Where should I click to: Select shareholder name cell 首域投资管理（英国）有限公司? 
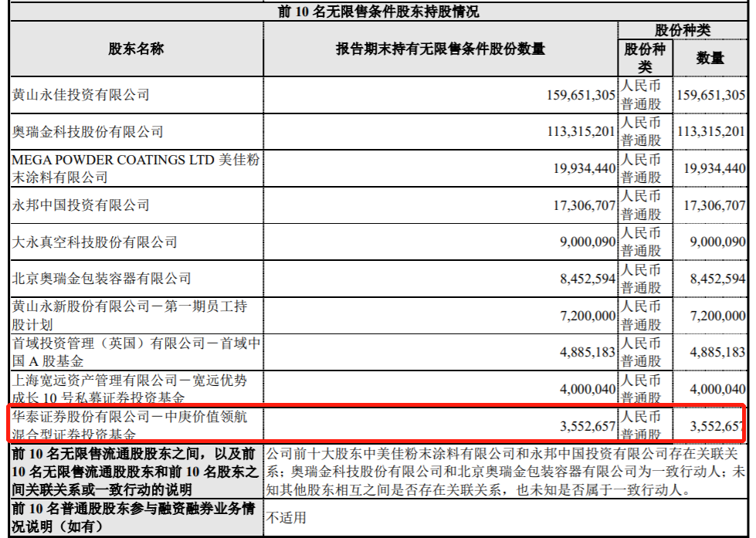coord(137,352)
